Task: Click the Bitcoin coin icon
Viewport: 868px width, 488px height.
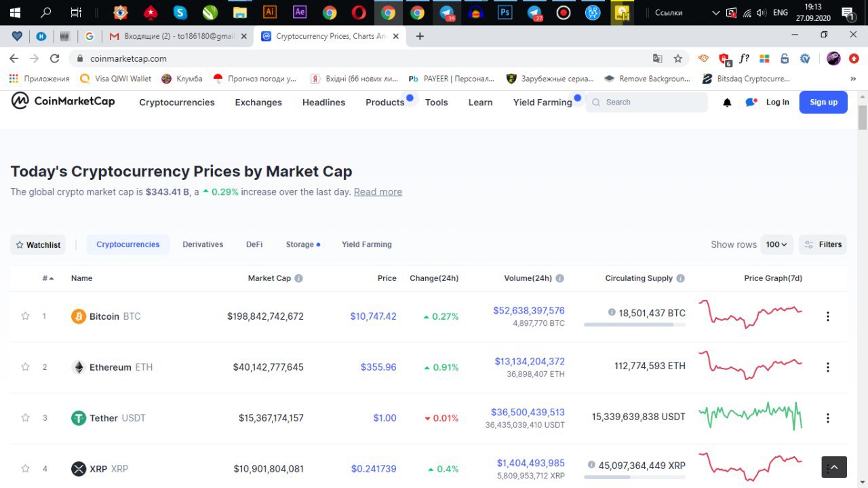Action: point(79,316)
